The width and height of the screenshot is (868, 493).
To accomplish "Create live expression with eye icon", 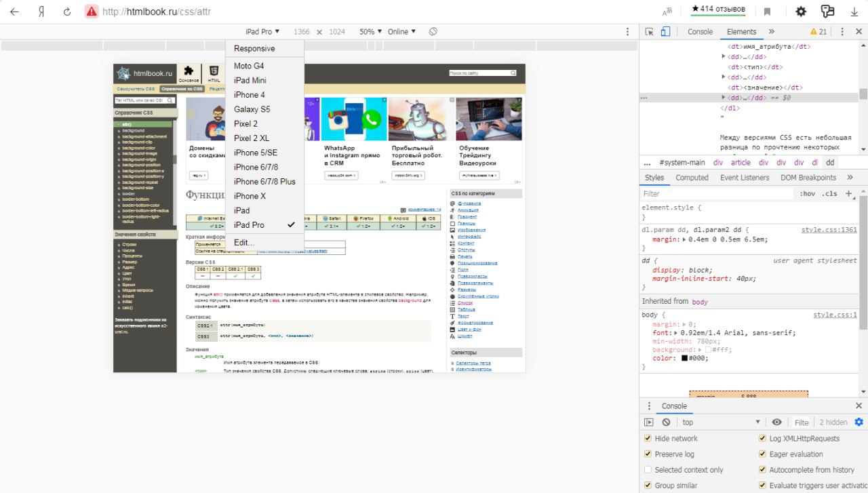I will [x=776, y=422].
